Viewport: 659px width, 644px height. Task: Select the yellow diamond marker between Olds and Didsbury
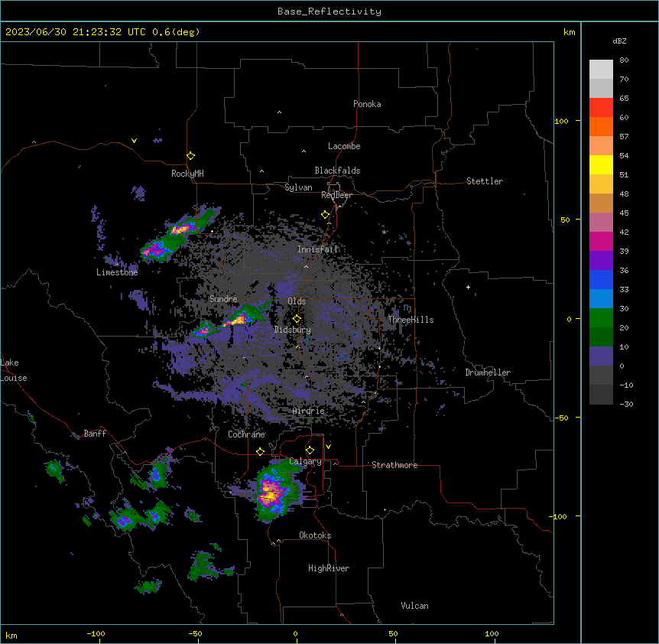297,319
